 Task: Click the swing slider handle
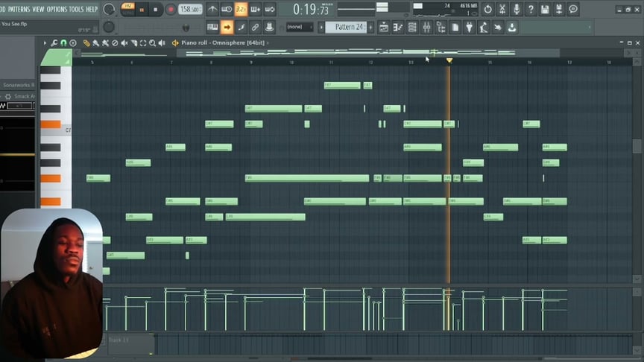(186, 28)
